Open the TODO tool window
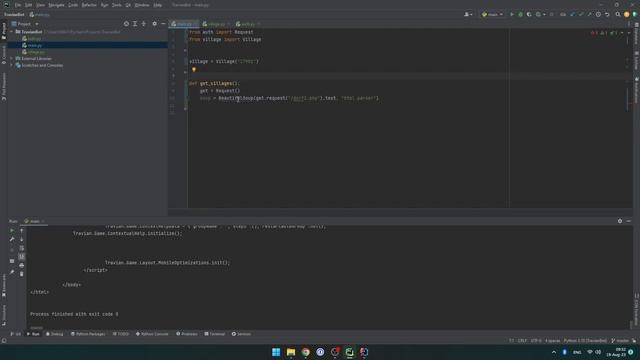The height and width of the screenshot is (360, 640). (x=120, y=334)
